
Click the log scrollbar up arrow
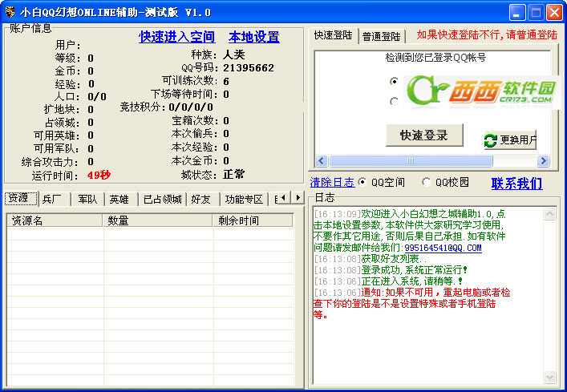pyautogui.click(x=549, y=214)
